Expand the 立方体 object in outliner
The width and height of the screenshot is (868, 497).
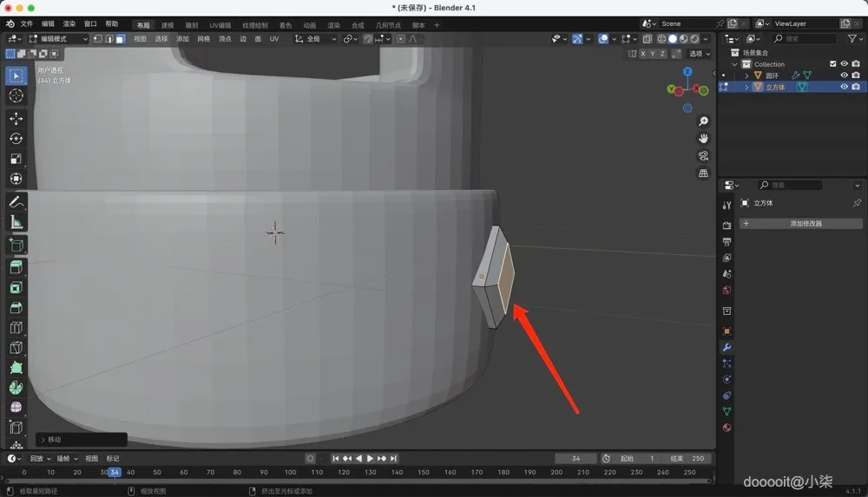[746, 87]
